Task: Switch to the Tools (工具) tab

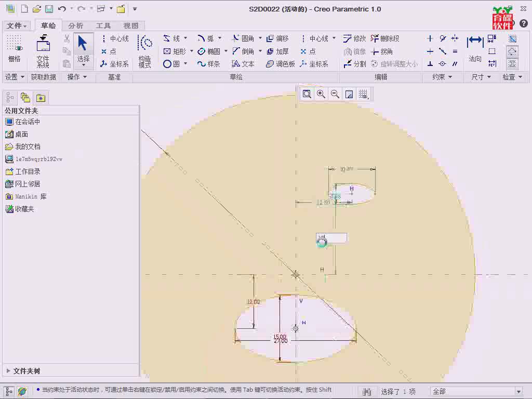Action: [103, 26]
